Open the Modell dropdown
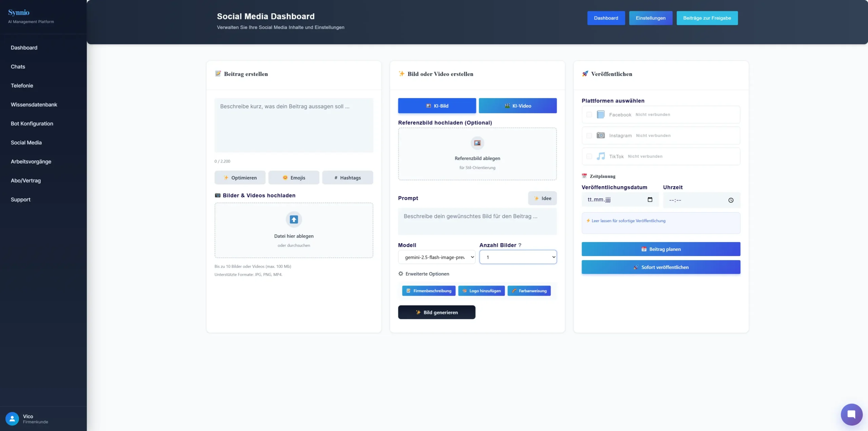Image resolution: width=868 pixels, height=431 pixels. (436, 257)
